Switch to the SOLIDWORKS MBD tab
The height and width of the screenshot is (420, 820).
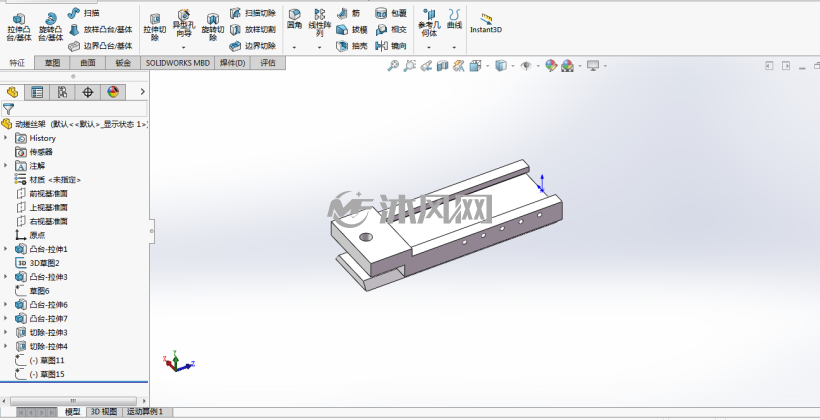[178, 63]
